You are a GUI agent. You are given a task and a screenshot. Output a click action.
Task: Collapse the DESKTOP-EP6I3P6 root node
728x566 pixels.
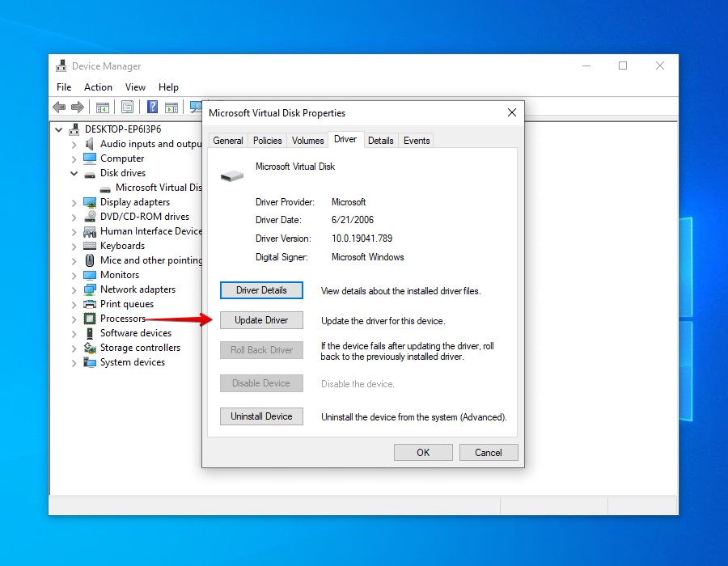[x=58, y=129]
